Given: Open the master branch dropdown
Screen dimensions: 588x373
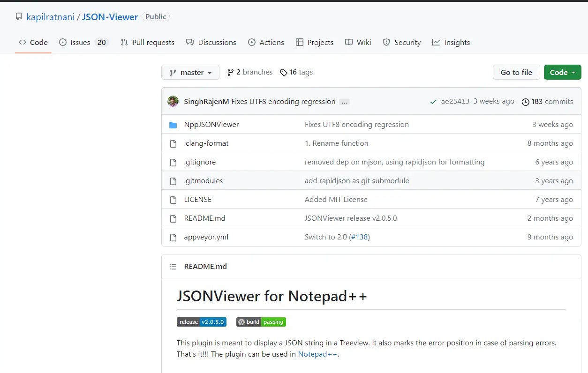Looking at the screenshot, I should coord(190,72).
